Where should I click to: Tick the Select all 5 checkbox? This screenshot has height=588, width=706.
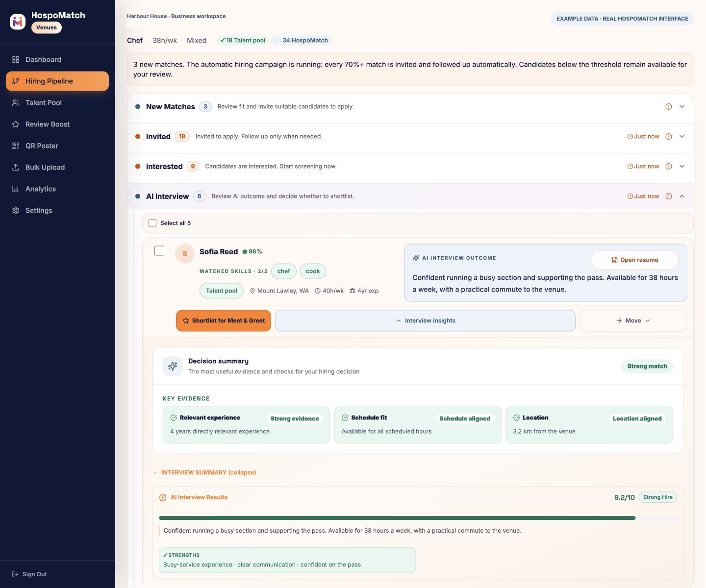152,223
